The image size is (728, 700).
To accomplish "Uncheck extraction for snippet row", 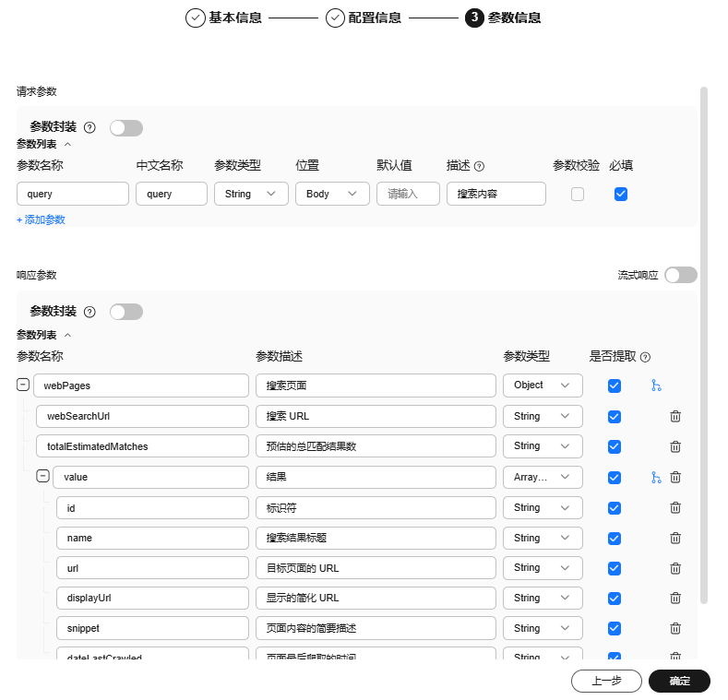I will 615,628.
